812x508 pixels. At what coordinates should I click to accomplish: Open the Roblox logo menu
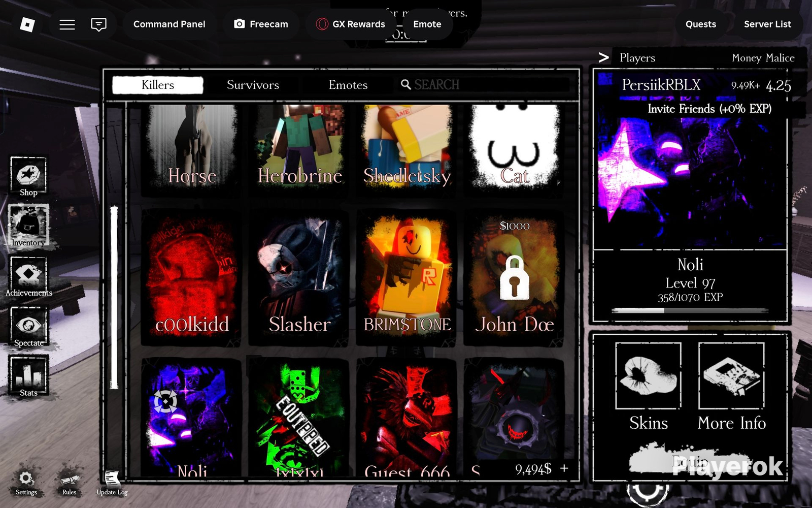point(27,24)
